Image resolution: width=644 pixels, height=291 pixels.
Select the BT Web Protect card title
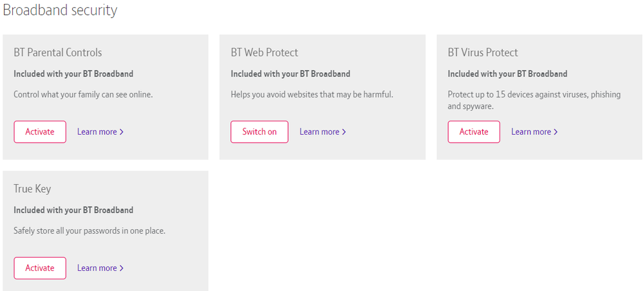(264, 53)
